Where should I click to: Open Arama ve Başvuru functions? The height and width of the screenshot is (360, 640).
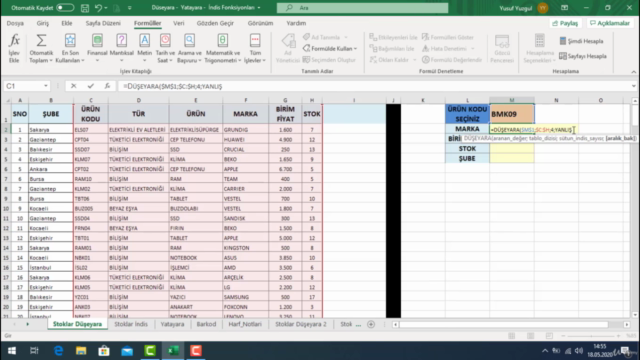pyautogui.click(x=189, y=48)
